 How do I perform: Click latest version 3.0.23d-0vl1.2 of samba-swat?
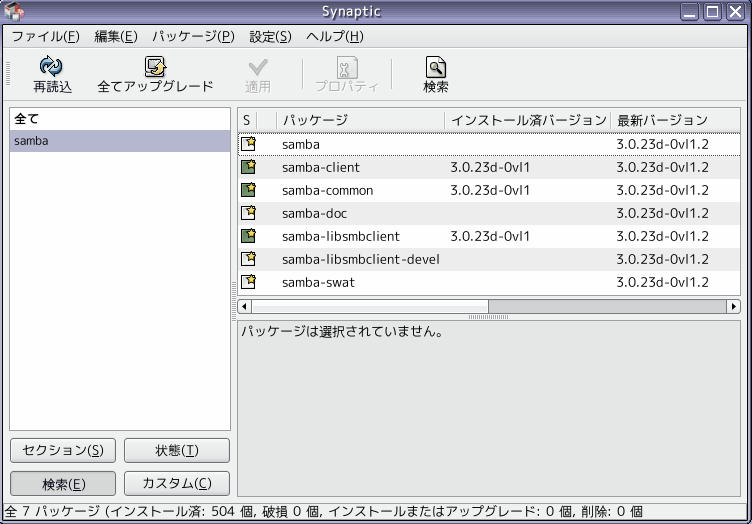pyautogui.click(x=662, y=282)
